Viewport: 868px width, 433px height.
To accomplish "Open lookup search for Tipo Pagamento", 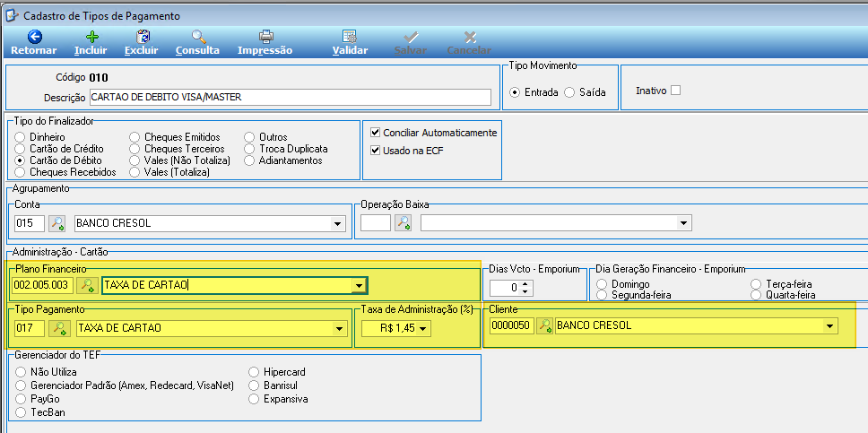I will [x=57, y=328].
